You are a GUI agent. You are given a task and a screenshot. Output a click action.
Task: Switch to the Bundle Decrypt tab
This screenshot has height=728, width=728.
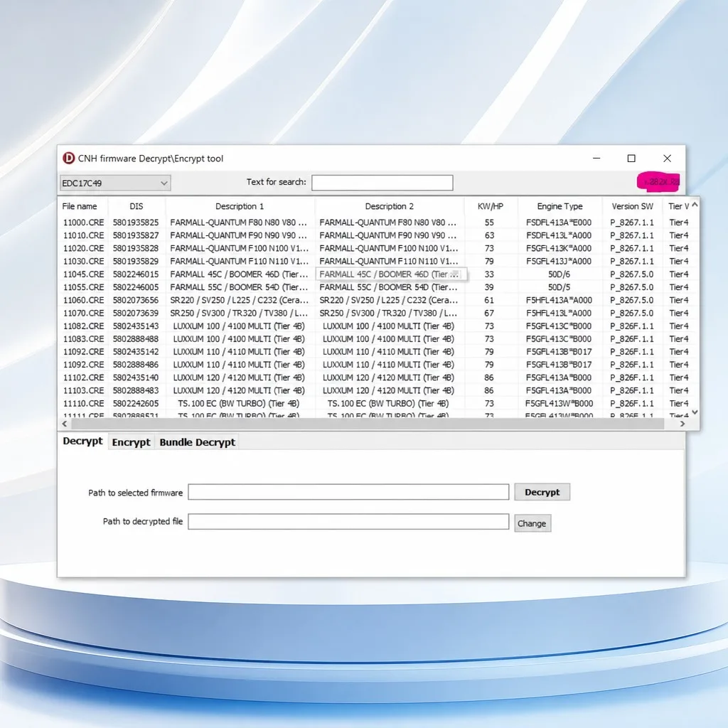click(198, 442)
